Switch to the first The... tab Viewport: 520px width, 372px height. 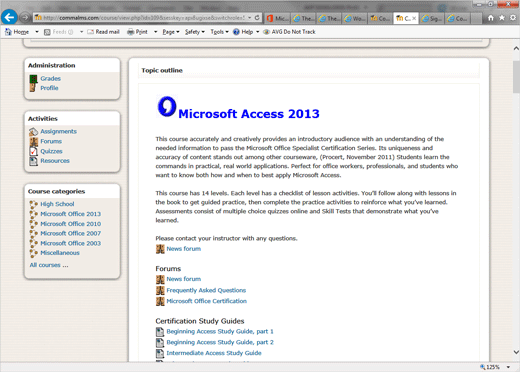pos(303,19)
